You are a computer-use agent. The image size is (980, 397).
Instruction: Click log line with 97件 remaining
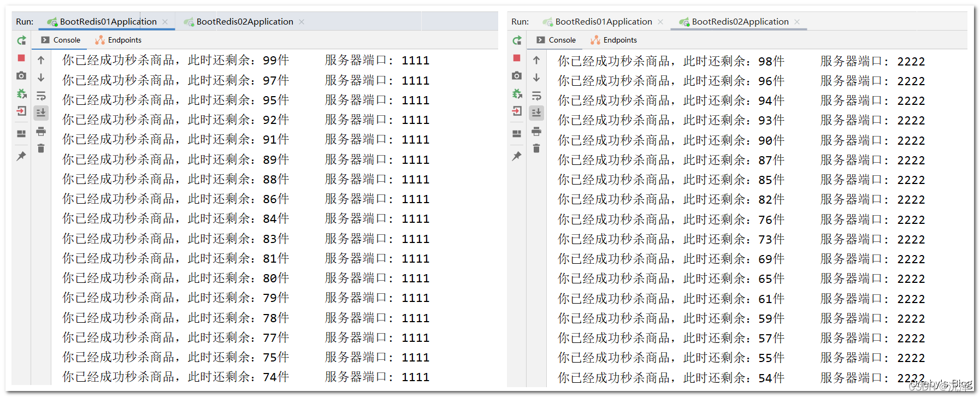point(246,80)
